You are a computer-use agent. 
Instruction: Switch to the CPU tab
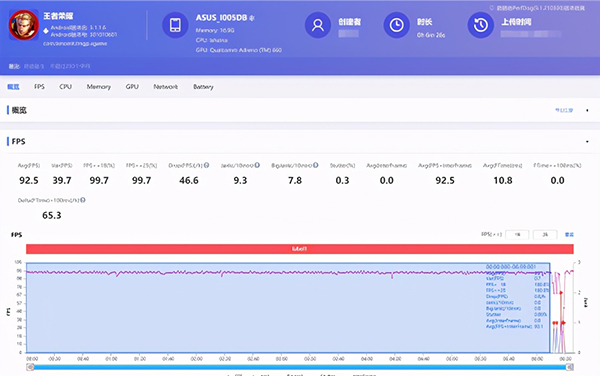pyautogui.click(x=65, y=87)
